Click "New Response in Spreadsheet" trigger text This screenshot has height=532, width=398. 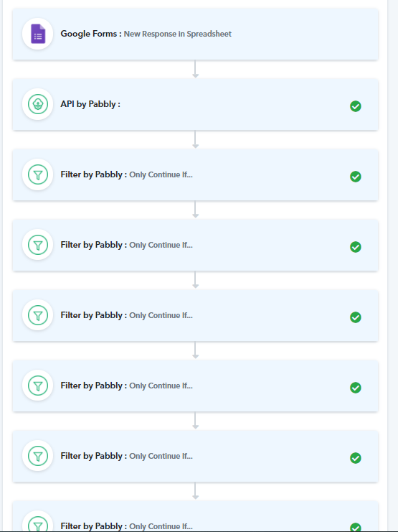[178, 34]
